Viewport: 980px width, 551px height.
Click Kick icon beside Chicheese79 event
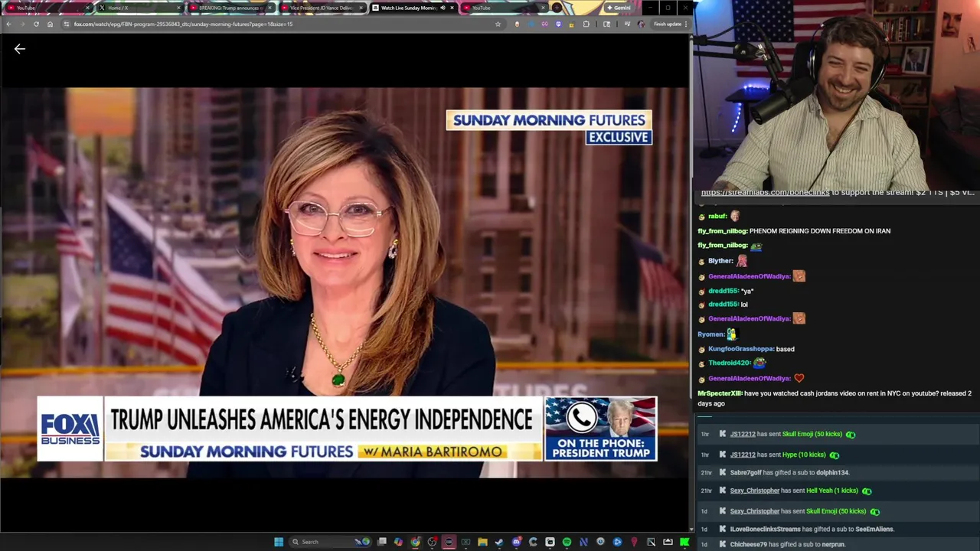point(722,544)
